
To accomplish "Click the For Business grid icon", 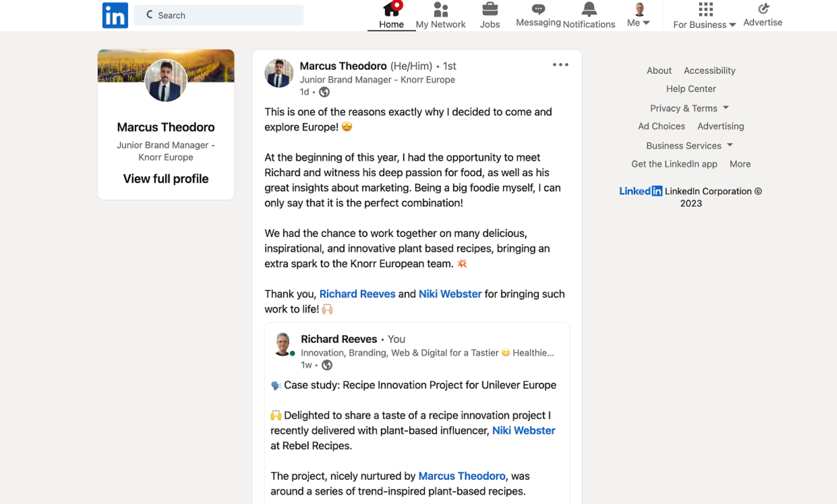I will (706, 9).
